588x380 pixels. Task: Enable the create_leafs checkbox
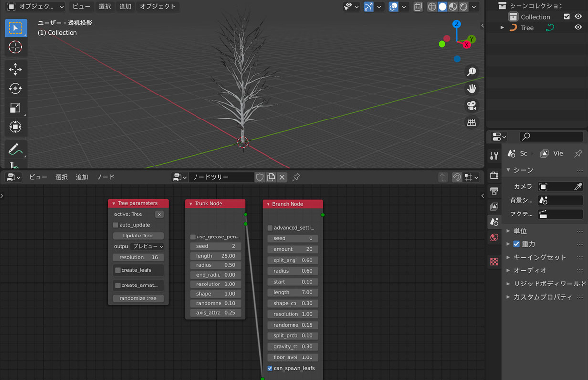(118, 270)
